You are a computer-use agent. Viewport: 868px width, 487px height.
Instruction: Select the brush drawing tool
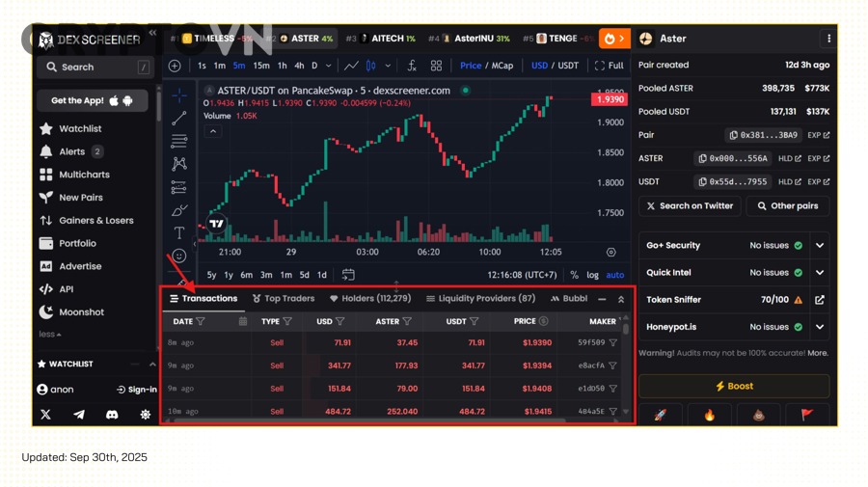point(178,210)
